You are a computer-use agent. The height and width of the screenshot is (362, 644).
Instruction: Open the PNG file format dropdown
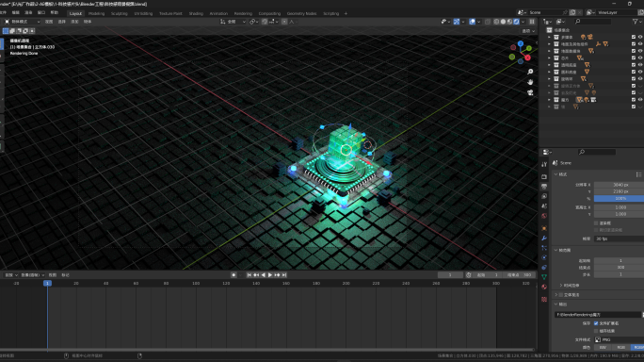point(619,339)
